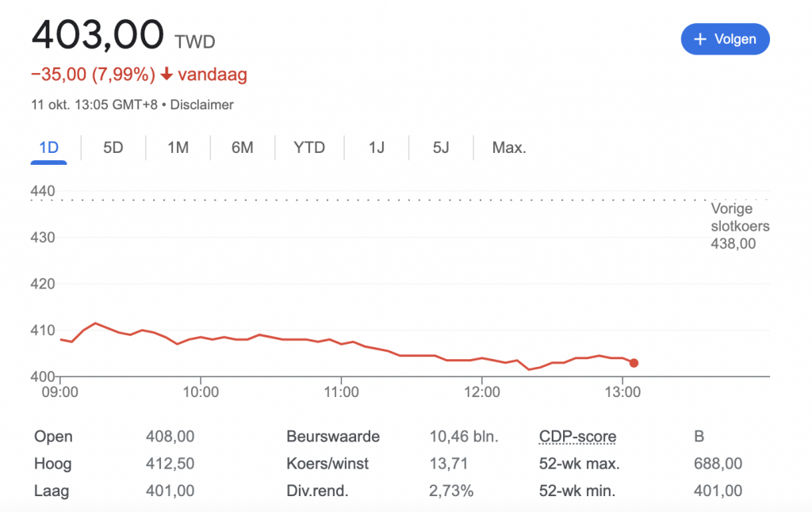Click the 11:00 time axis label
This screenshot has width=812, height=512.
click(x=341, y=392)
